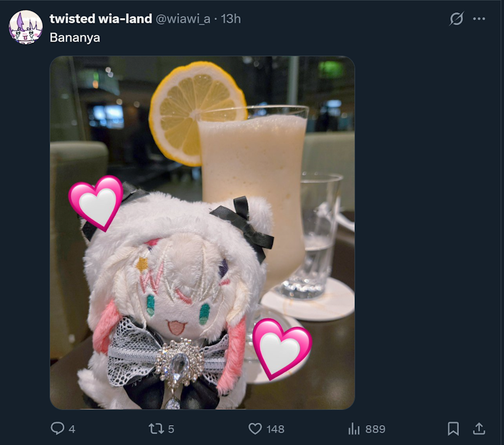Click the lemon slice in the photo
Viewport: 504px width, 445px height.
[x=197, y=112]
